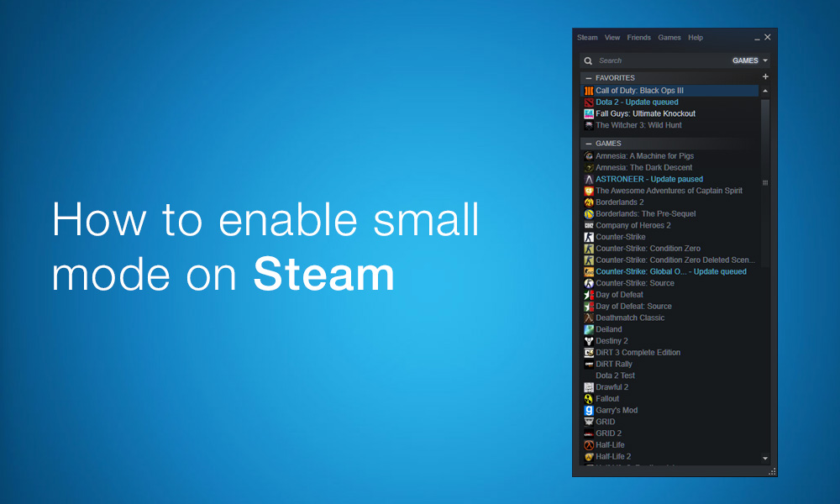
Task: Click the Half-Life game icon
Action: pyautogui.click(x=589, y=445)
